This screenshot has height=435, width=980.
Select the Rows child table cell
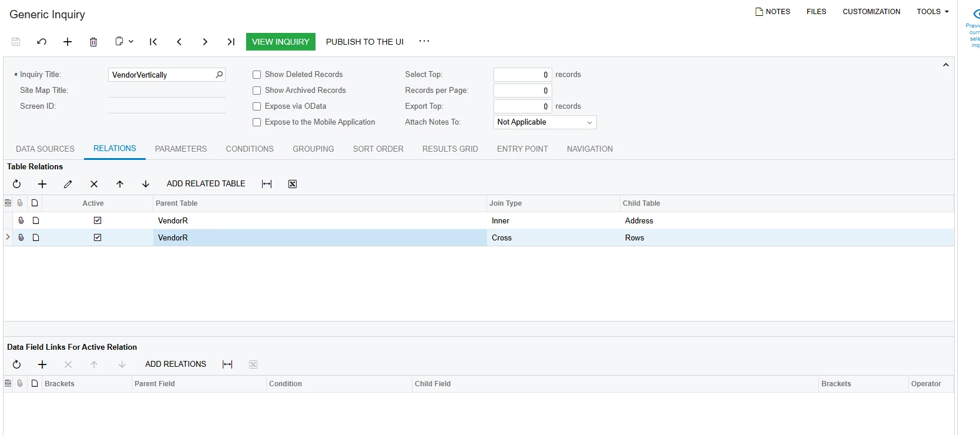(x=787, y=237)
